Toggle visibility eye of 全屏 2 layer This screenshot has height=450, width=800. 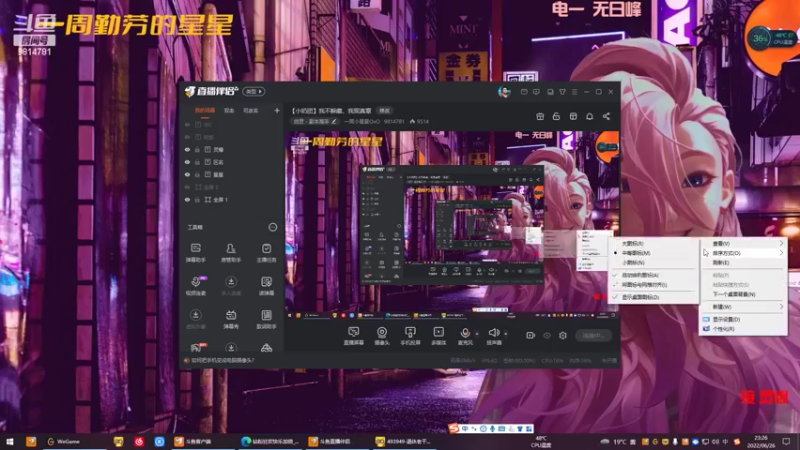click(x=187, y=187)
